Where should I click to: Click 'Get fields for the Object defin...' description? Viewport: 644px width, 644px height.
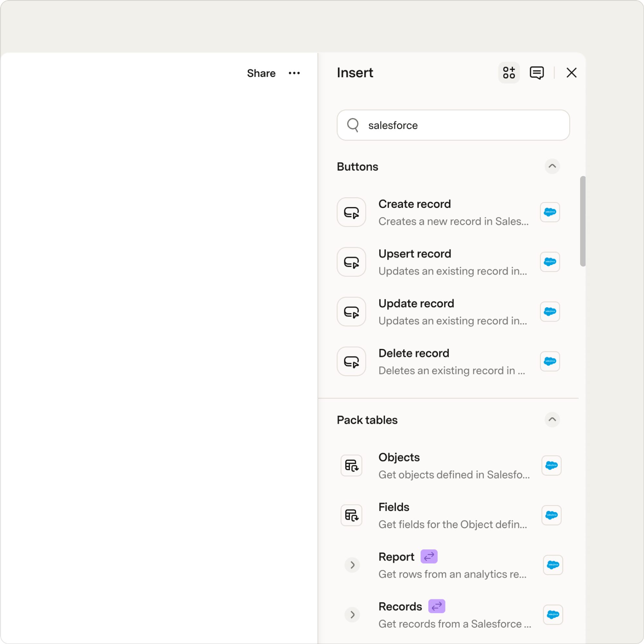(453, 524)
